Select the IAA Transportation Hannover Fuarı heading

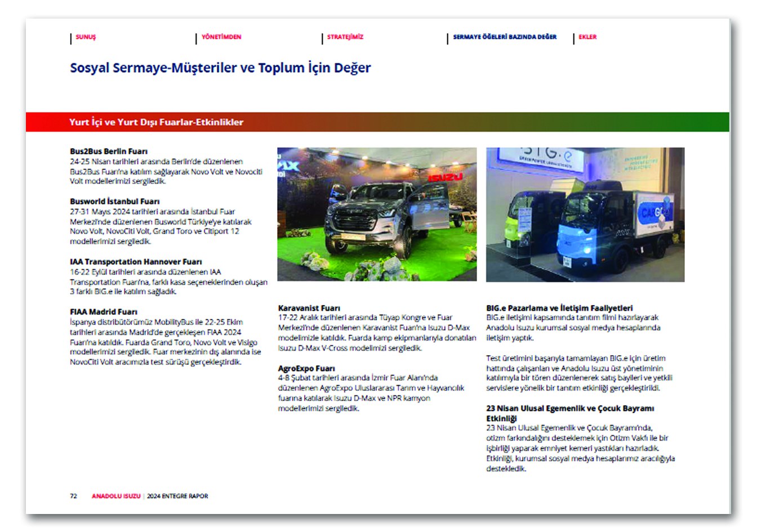pyautogui.click(x=136, y=262)
